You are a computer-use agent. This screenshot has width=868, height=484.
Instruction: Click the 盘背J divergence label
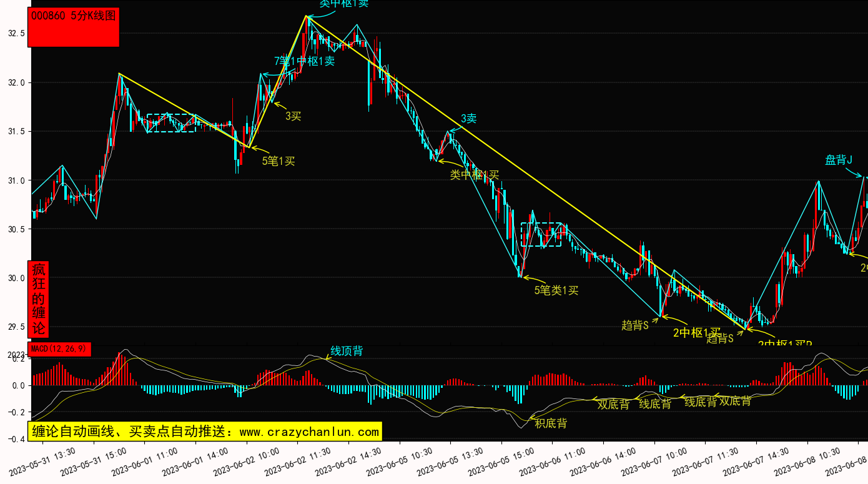tap(839, 160)
